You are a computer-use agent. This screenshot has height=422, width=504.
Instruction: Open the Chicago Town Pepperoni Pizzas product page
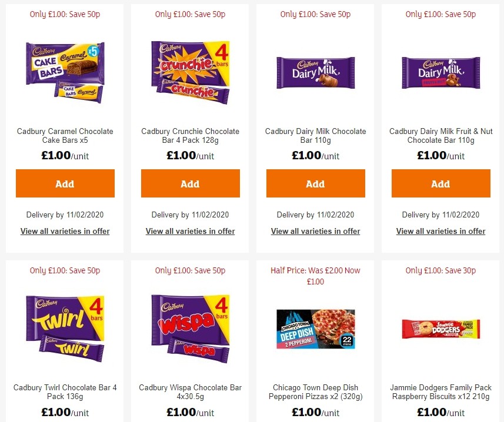pos(315,392)
